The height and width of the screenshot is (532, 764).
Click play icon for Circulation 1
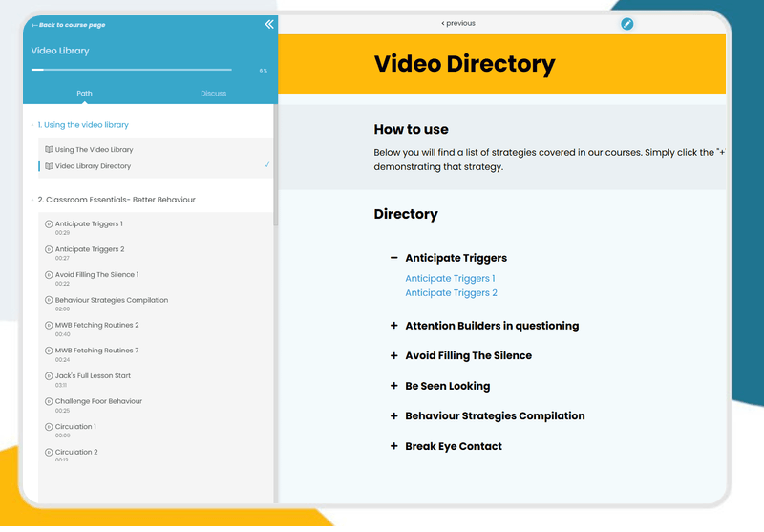[x=49, y=427]
